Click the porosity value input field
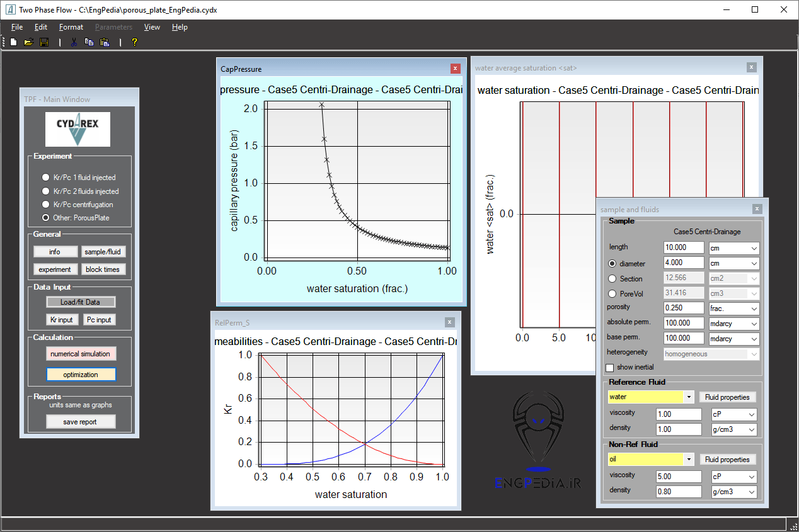Viewport: 799px width, 532px height. 683,308
